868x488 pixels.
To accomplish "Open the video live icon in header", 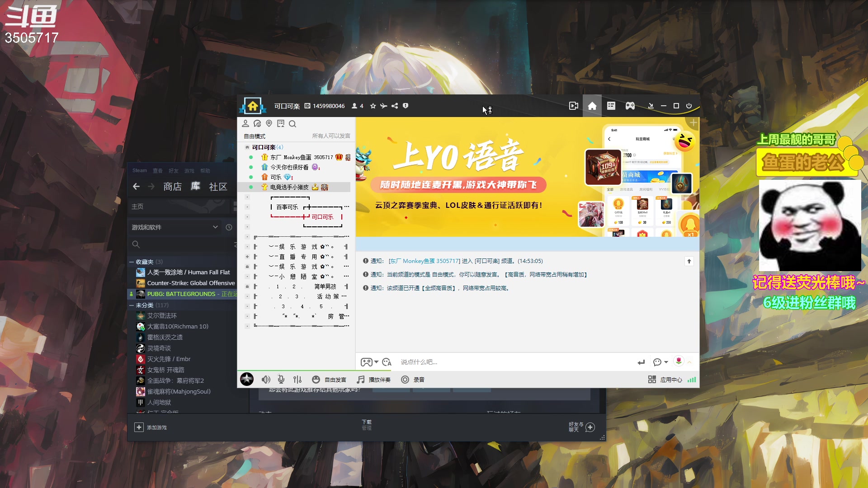I will (573, 106).
